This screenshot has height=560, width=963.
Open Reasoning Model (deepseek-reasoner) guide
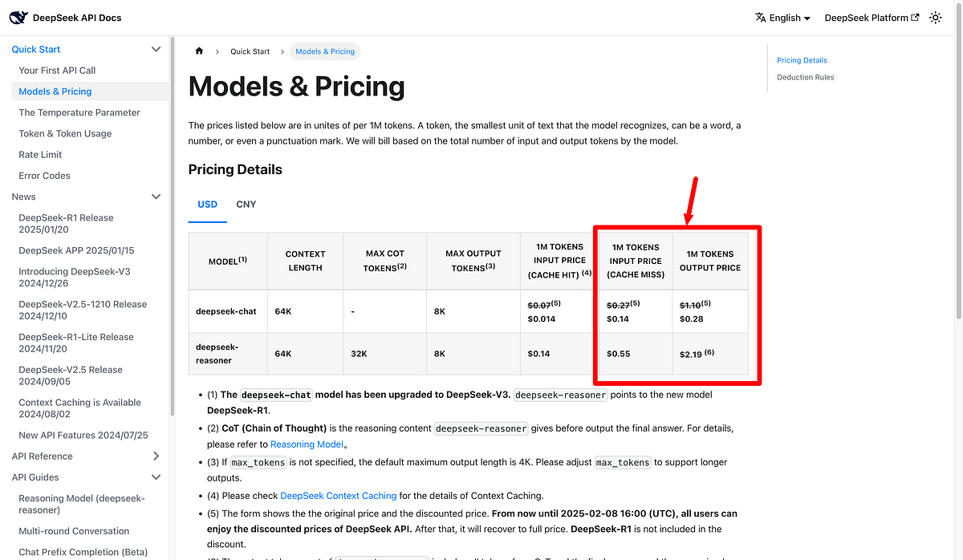[81, 504]
